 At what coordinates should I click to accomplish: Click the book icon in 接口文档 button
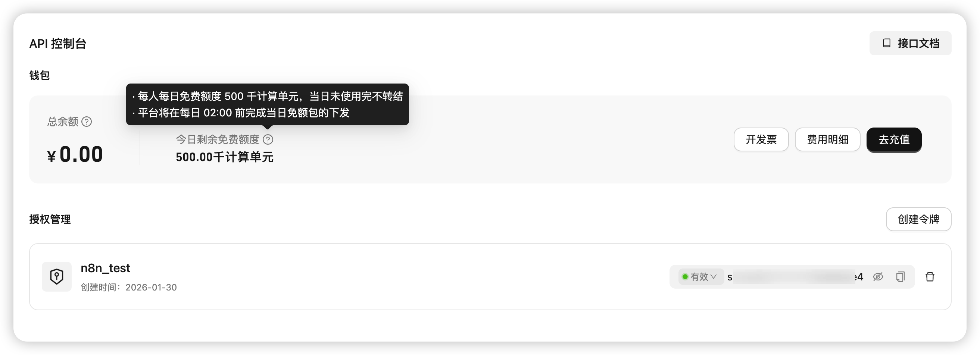click(886, 43)
